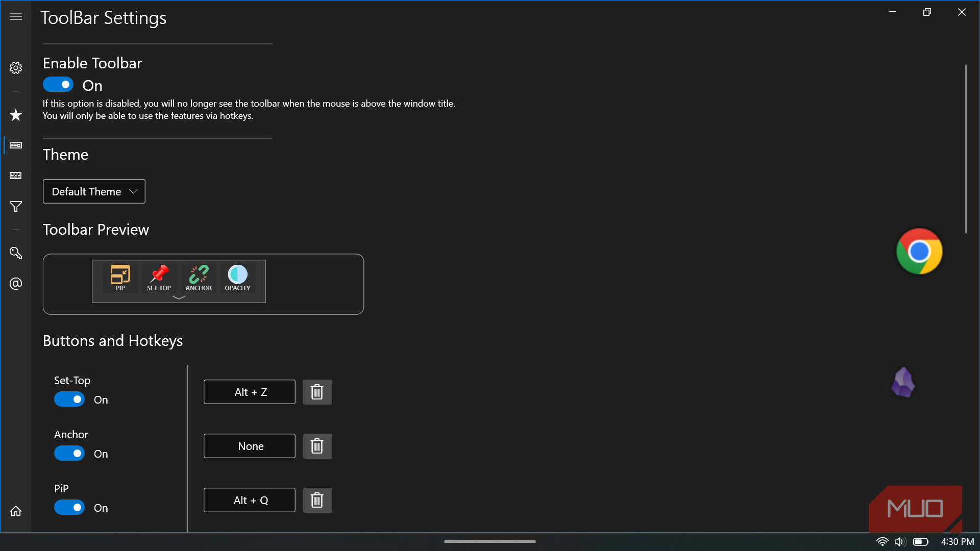Click the OPACITY icon in toolbar preview
980x551 pixels.
[237, 278]
